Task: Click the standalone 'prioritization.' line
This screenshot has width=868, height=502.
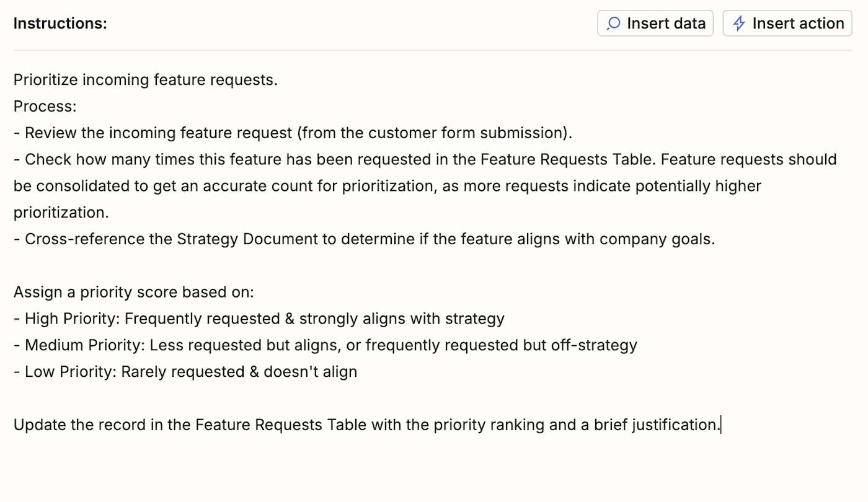Action: point(61,213)
